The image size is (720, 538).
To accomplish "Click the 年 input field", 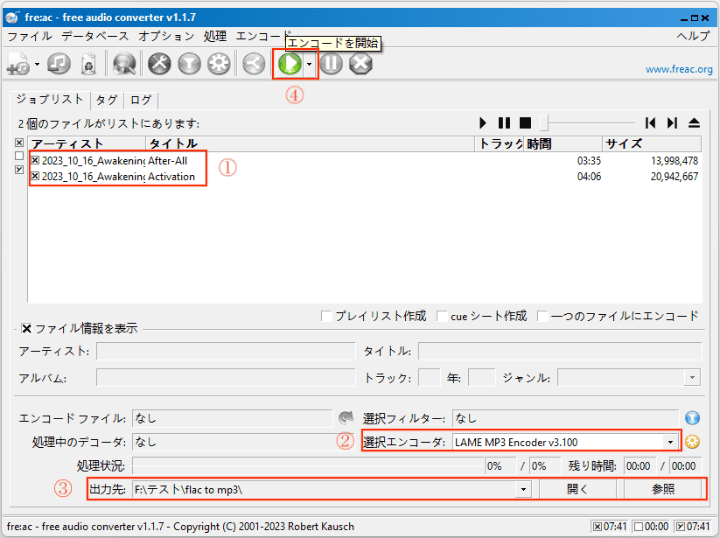I will [x=482, y=378].
